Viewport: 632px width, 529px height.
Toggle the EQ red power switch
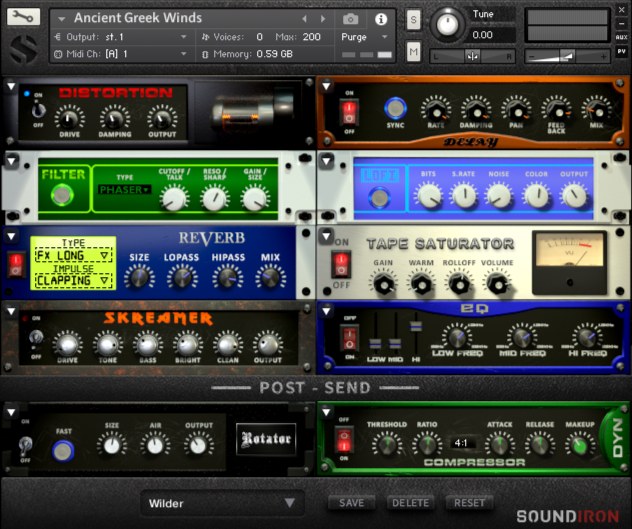[349, 338]
